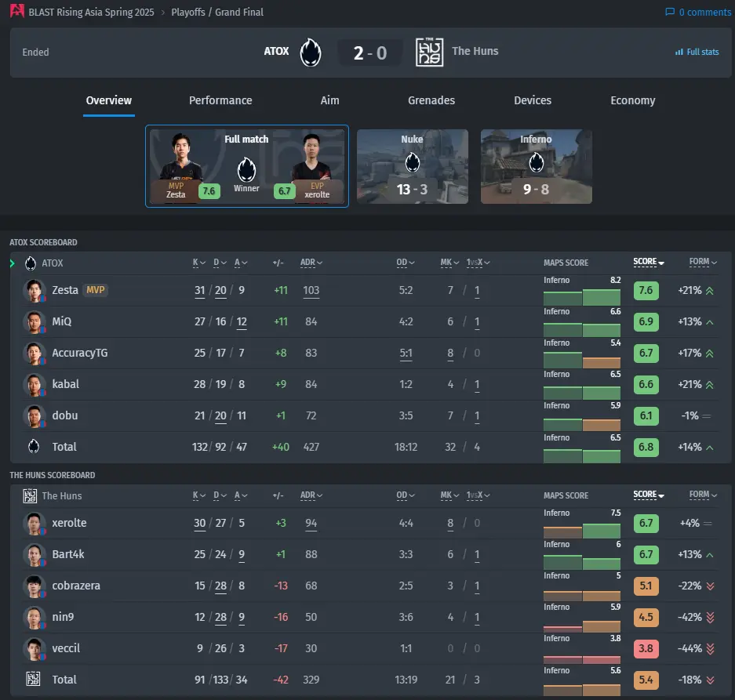Image resolution: width=735 pixels, height=700 pixels.
Task: Click The Huns logo in Total row
Action: tap(33, 679)
